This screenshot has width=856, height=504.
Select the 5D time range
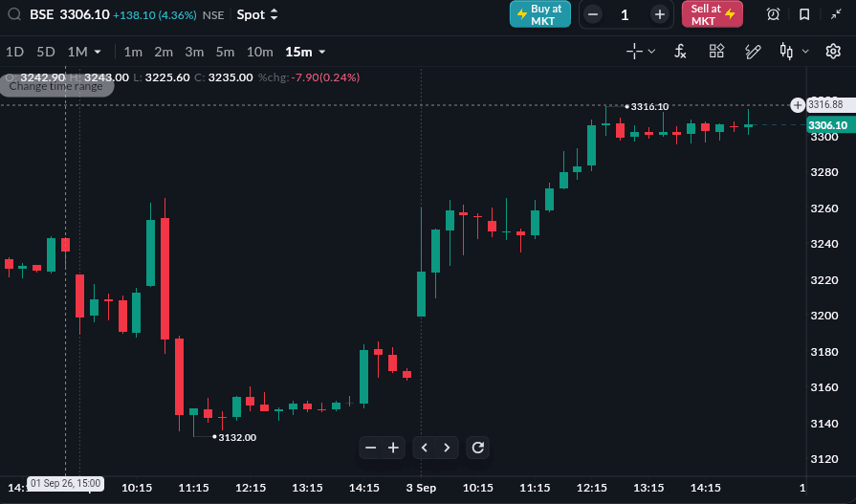(46, 52)
